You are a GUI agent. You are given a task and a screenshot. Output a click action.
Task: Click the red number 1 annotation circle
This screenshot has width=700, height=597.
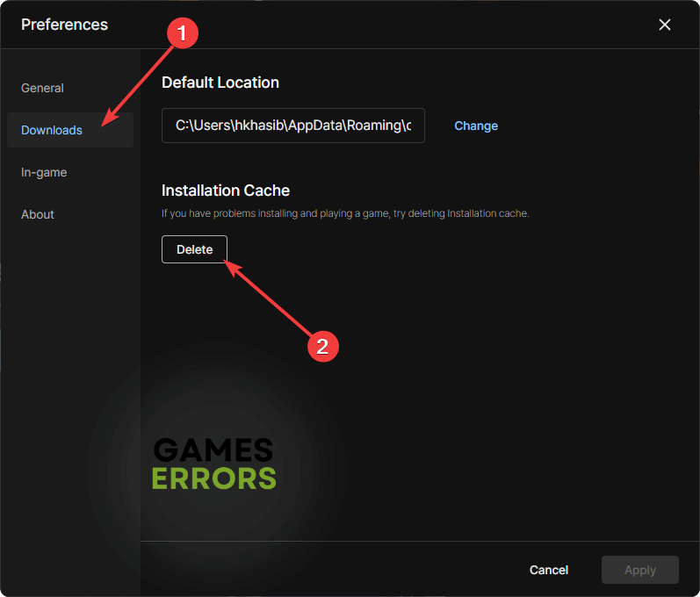182,34
